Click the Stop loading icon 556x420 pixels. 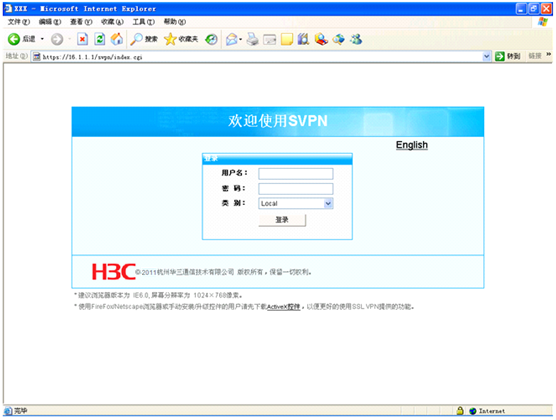click(x=82, y=39)
